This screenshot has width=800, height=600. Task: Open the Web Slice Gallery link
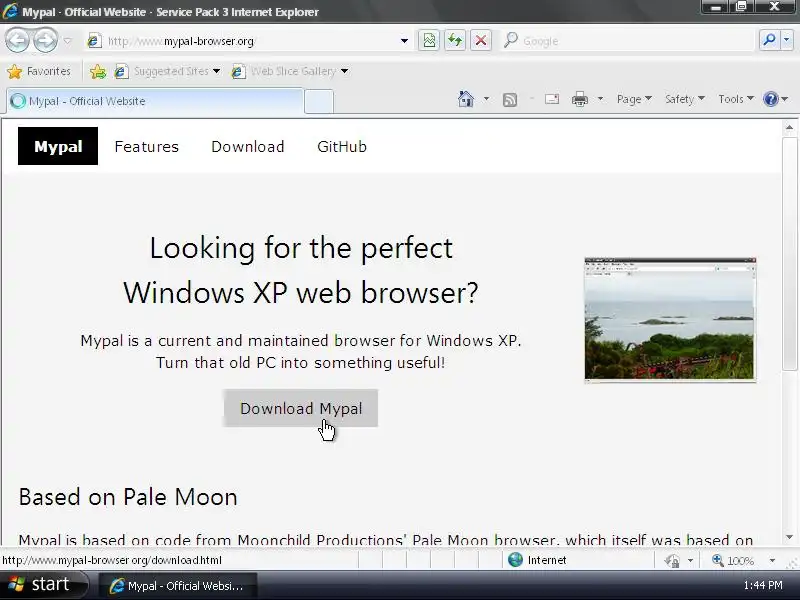[290, 71]
